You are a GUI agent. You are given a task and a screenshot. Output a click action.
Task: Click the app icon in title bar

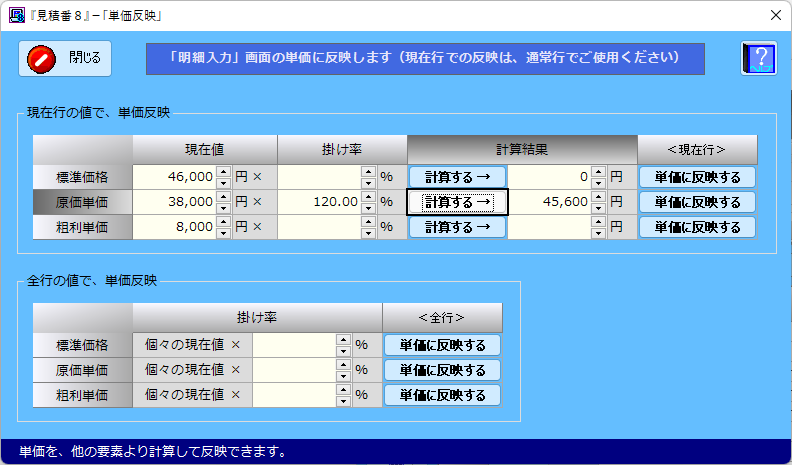[16, 16]
